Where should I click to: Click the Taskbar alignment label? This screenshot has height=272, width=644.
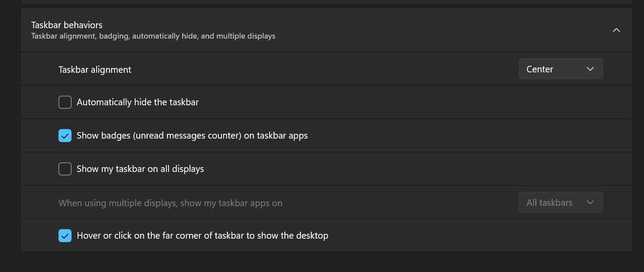click(x=95, y=69)
